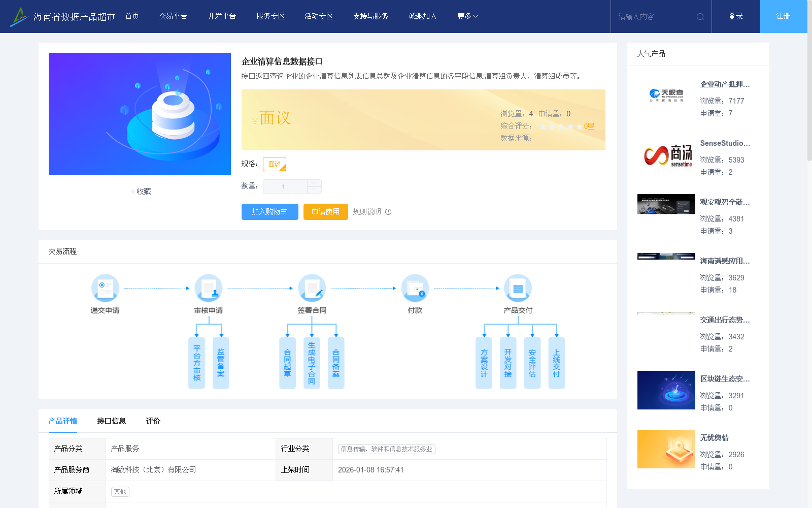Open the 观安观智全链 product thumbnail
The width and height of the screenshot is (812, 508).
pyautogui.click(x=666, y=204)
